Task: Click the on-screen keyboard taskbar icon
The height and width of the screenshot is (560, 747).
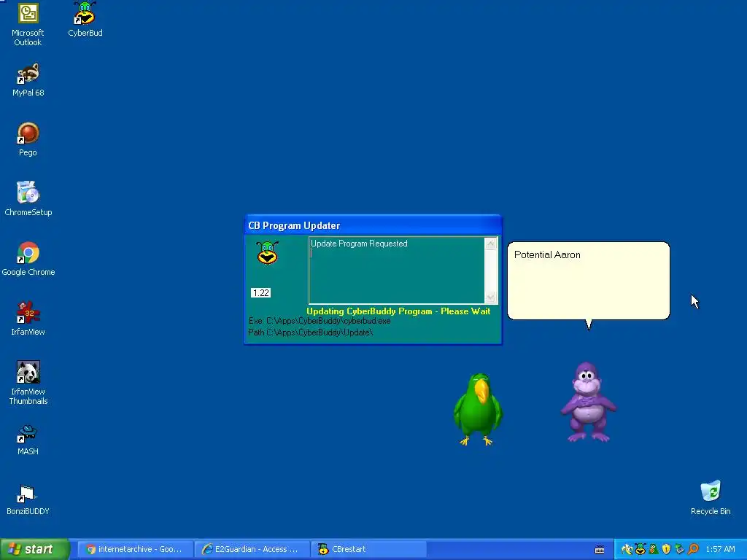Action: click(600, 550)
